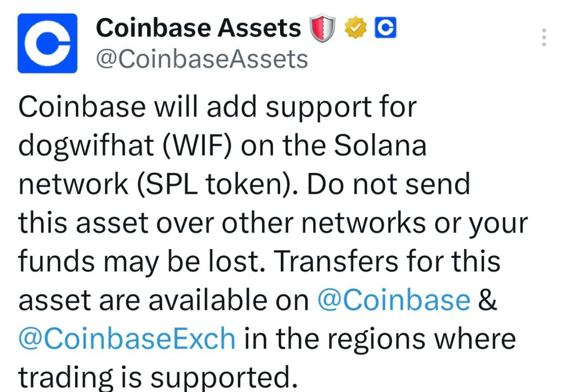The width and height of the screenshot is (568, 392).
Task: Click the gold verified checkmark badge
Action: coord(356,28)
